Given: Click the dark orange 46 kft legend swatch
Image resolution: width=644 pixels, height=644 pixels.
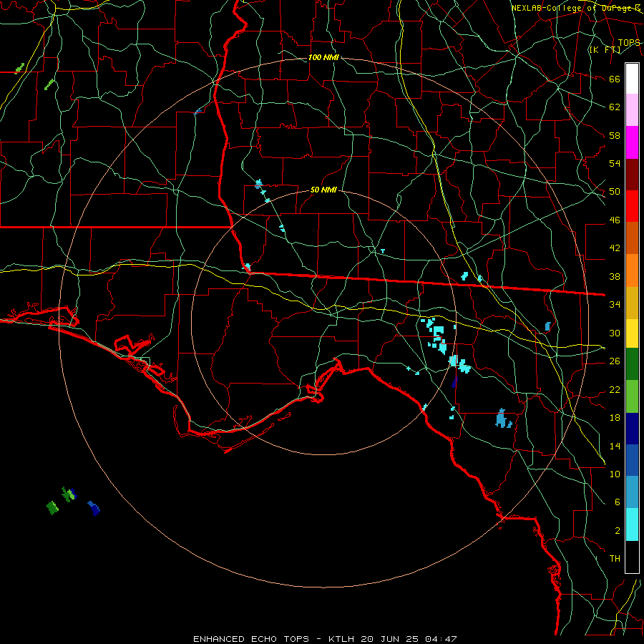Looking at the screenshot, I should pos(632,238).
